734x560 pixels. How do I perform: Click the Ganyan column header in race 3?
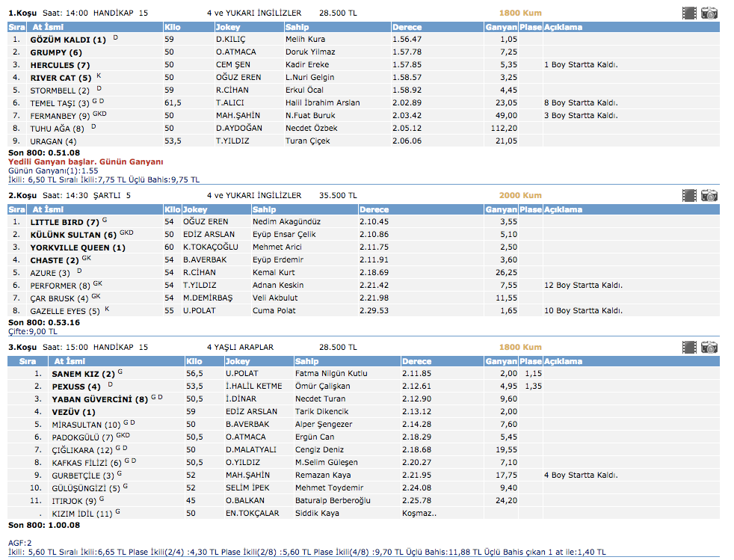click(x=501, y=361)
